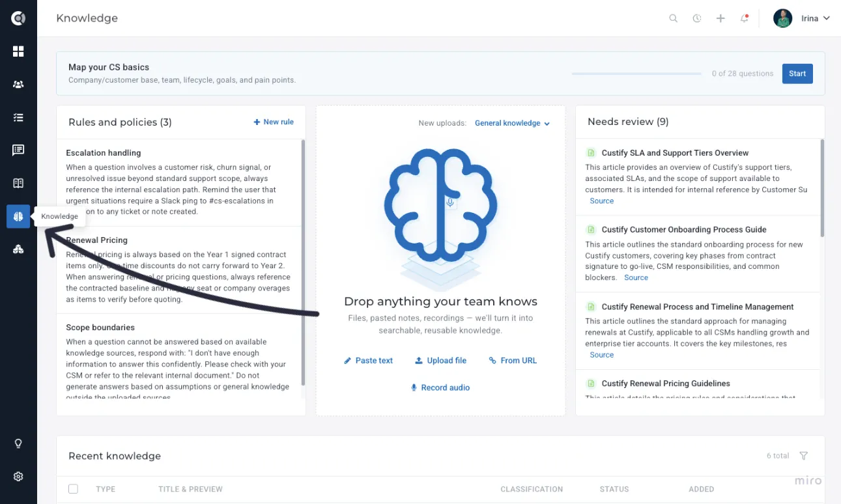841x504 pixels.
Task: Click Source link under SLA and Support Tiers
Action: pos(602,201)
